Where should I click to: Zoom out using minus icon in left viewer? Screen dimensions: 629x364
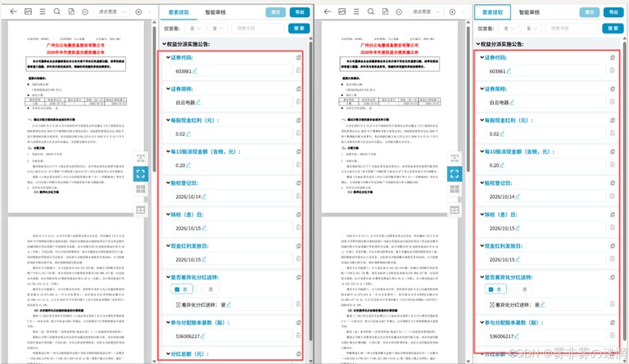pyautogui.click(x=85, y=12)
